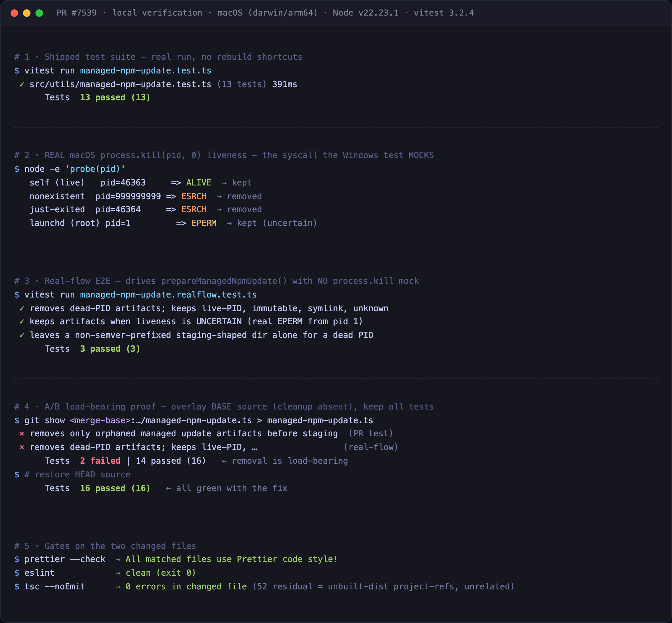The image size is (672, 623).
Task: Click the purple '<merge-base>' placeholder
Action: tap(100, 420)
